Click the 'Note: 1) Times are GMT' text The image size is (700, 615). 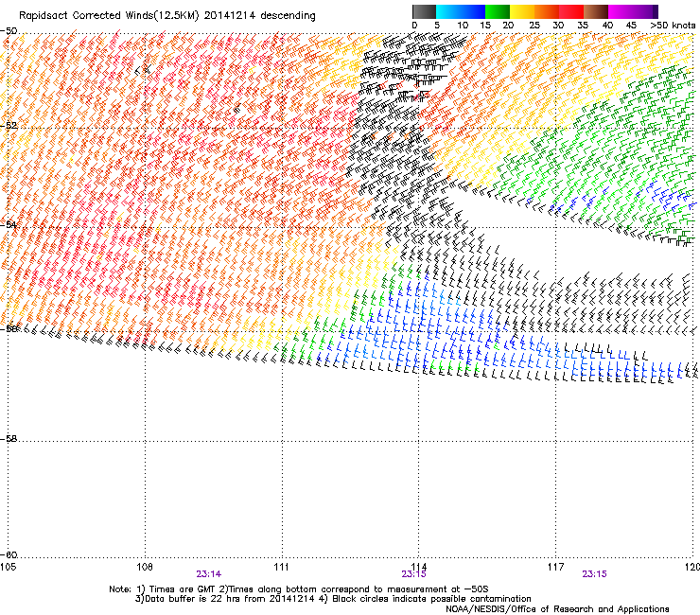pos(162,589)
